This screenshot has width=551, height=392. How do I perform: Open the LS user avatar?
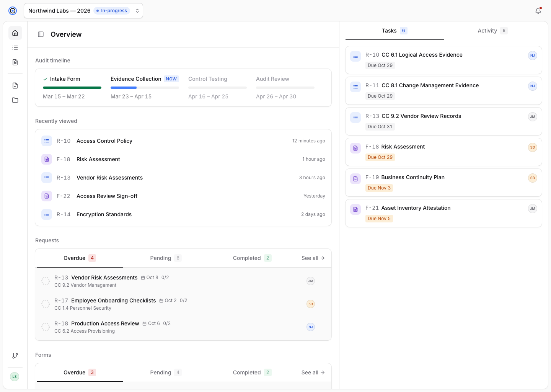15,377
